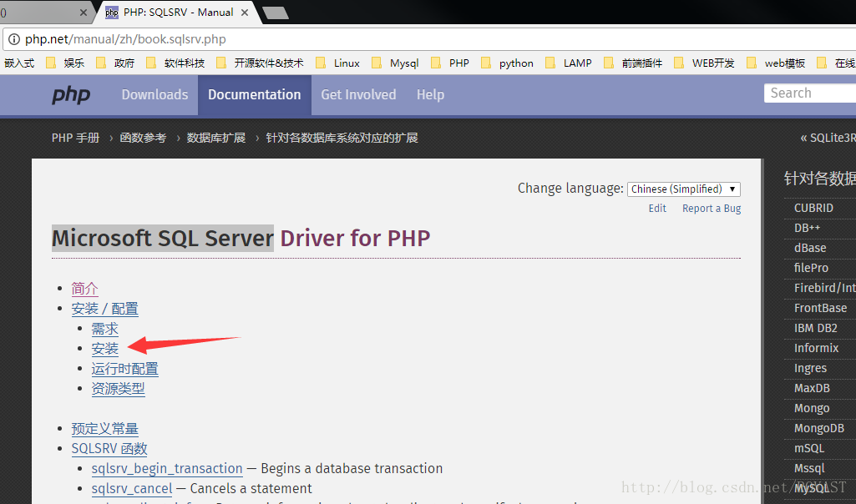Select MongoDB in the sidebar
Screen dimensions: 856x504
pos(819,429)
